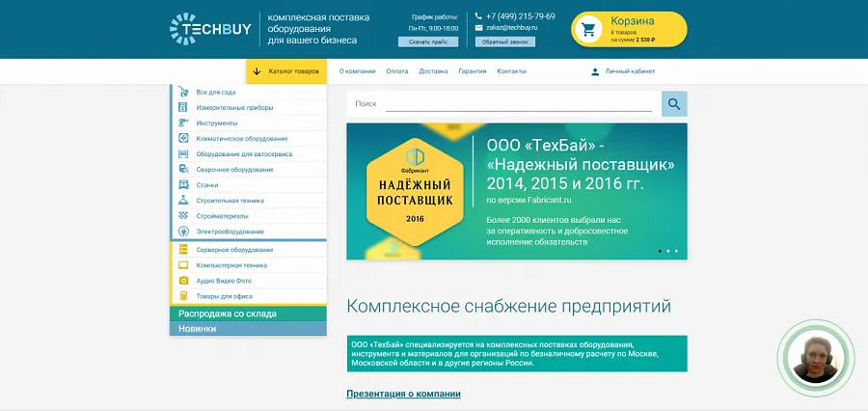Open Сварочное оборудование category
This screenshot has height=411, width=868.
pyautogui.click(x=234, y=170)
